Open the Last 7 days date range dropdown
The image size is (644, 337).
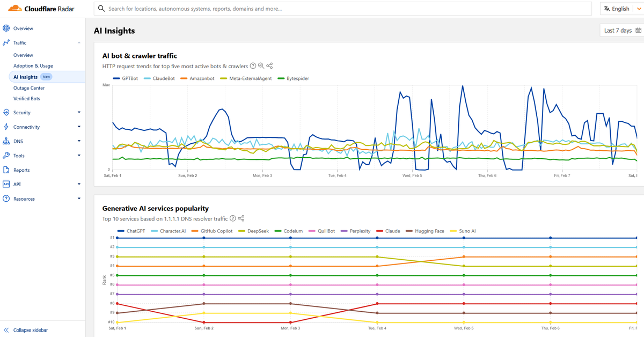(x=622, y=31)
